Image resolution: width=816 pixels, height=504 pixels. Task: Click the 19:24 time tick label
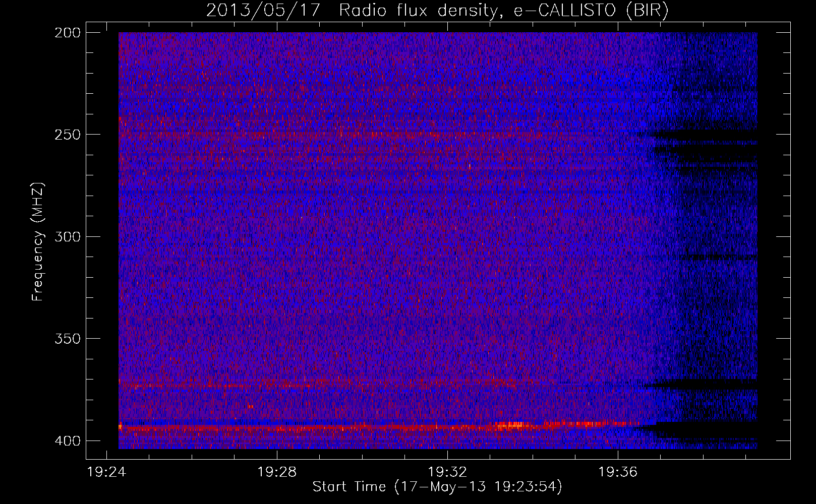point(106,472)
